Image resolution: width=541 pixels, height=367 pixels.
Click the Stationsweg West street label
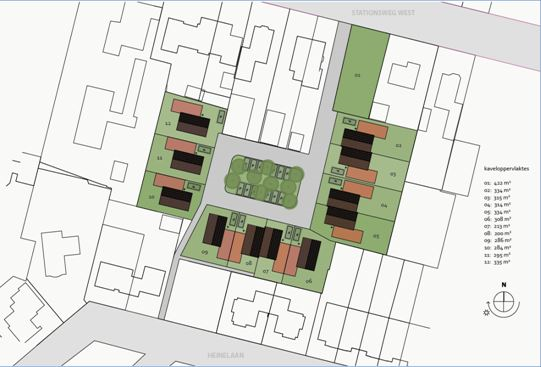(x=383, y=13)
